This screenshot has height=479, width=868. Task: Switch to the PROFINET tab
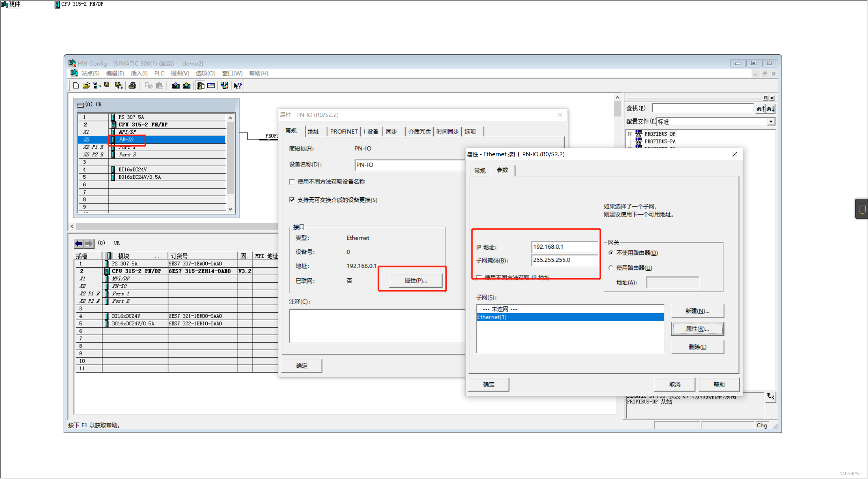click(344, 131)
